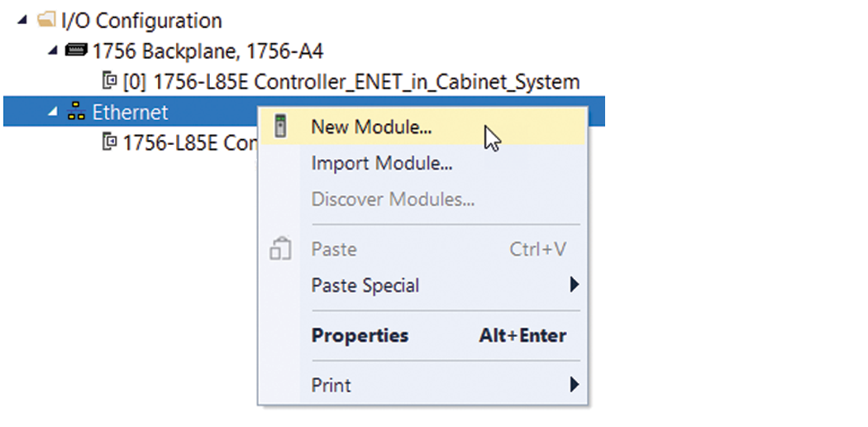
Task: Collapse the 1756 Backplane node
Action: [x=53, y=51]
